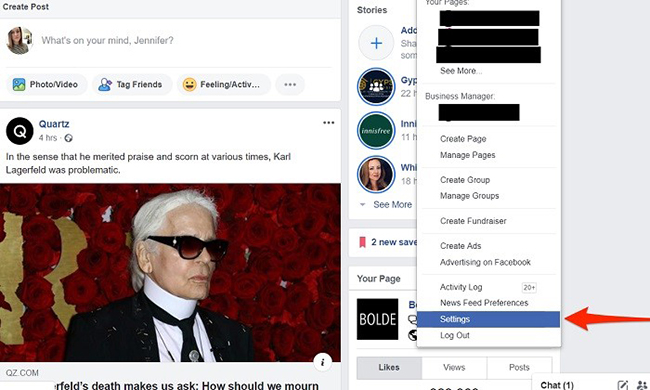Expand more post options ellipsis button
Screen dimensions: 650x390
point(290,85)
